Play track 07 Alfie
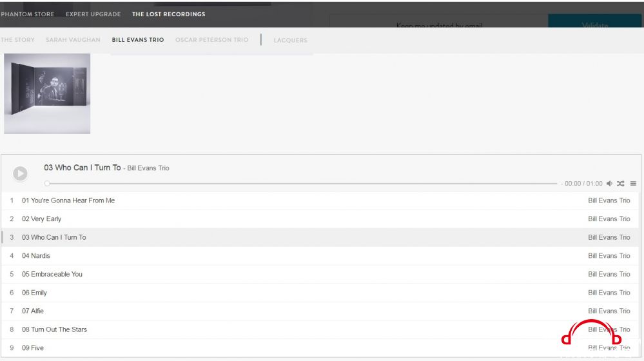The image size is (644, 361). pyautogui.click(x=320, y=311)
